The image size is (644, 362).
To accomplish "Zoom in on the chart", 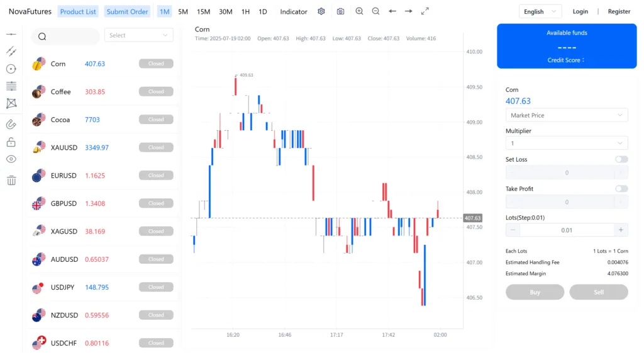I will 359,11.
